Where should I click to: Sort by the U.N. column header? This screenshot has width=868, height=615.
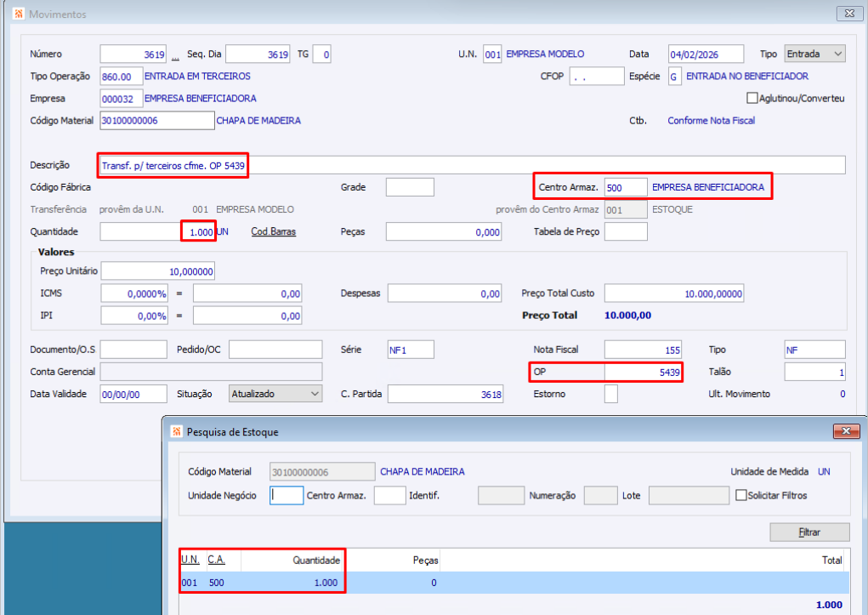point(190,560)
